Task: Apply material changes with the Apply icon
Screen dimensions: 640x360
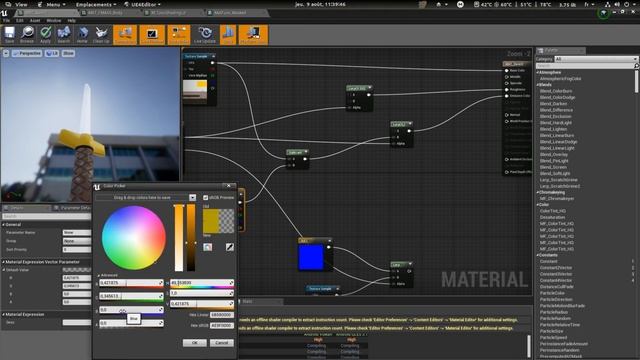Action: 45,35
